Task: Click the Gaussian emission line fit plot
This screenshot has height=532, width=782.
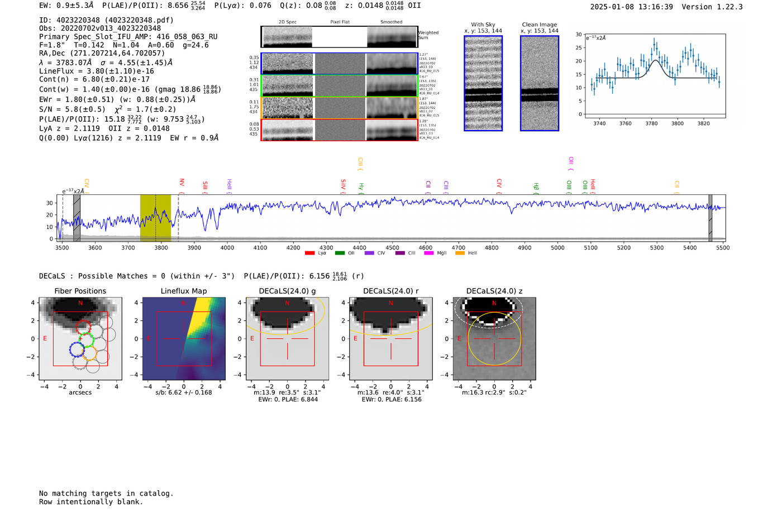Action: coord(655,76)
